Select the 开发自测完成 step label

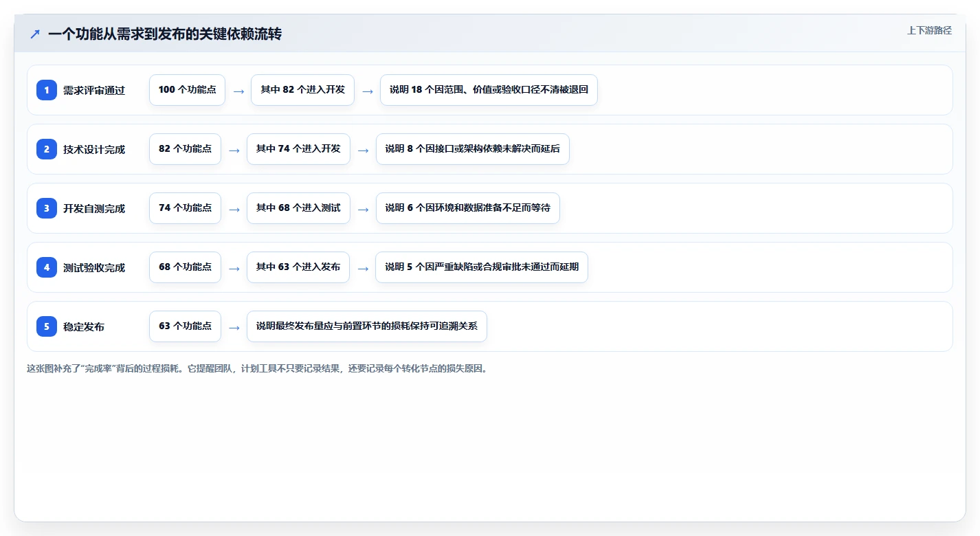(94, 208)
